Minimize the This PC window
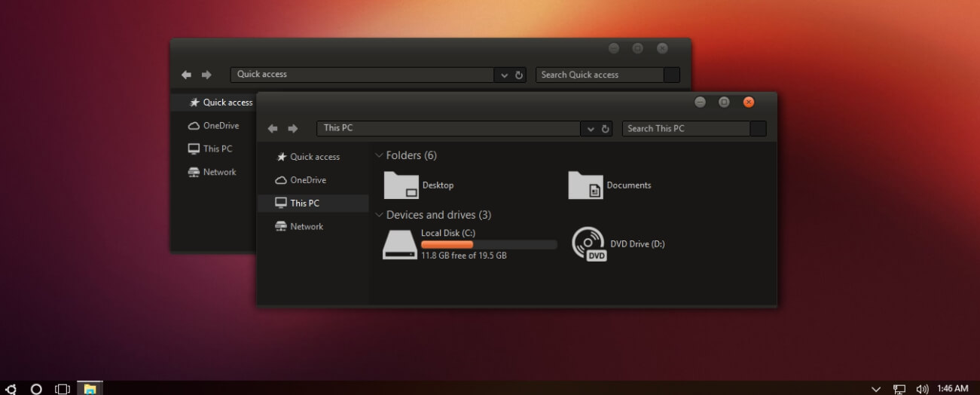Image resolution: width=980 pixels, height=395 pixels. tap(700, 102)
